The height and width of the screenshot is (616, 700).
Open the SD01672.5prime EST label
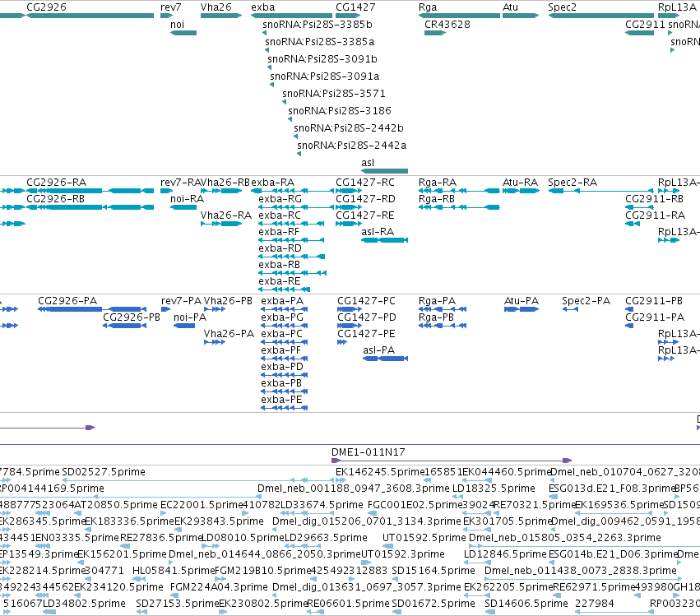pos(433,604)
